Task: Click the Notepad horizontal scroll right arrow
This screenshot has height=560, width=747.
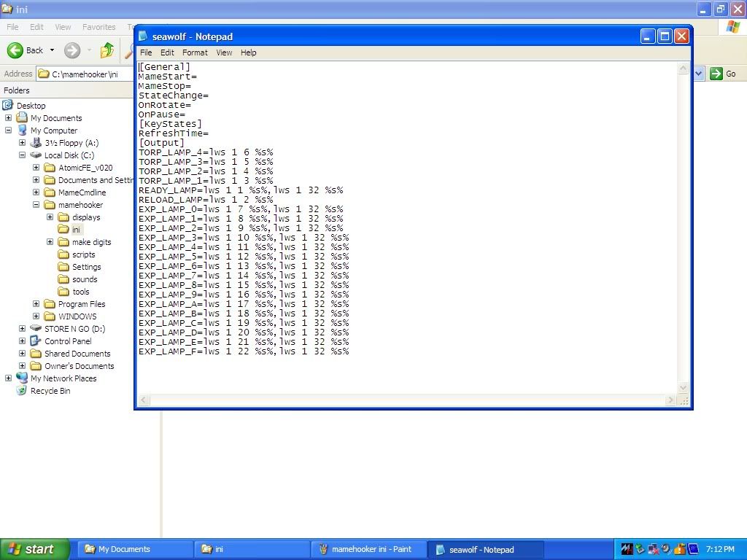Action: pos(671,400)
